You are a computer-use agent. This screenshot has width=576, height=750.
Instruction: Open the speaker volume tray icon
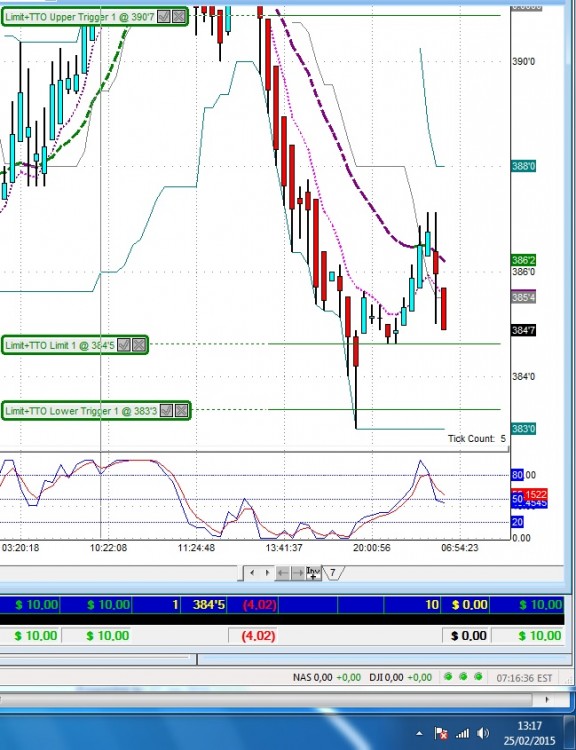pos(483,733)
